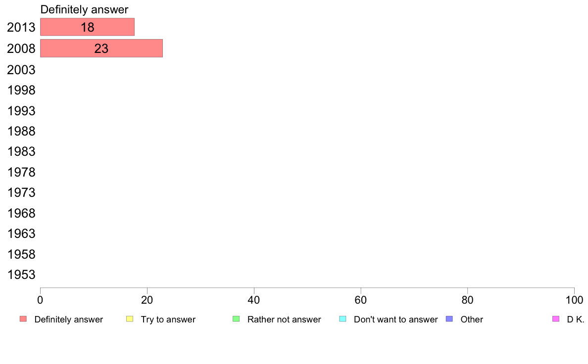Click the red Definitely answer legend swatch
588x364 pixels.
point(23,319)
